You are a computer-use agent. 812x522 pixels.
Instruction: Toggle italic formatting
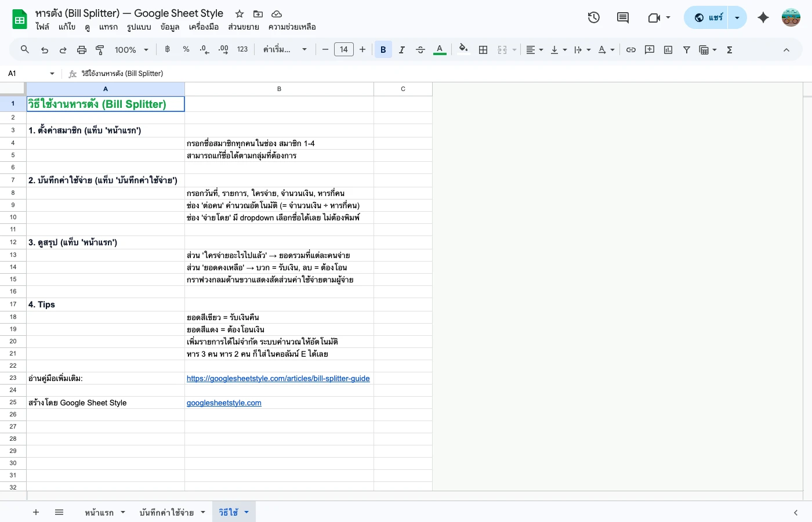(401, 49)
